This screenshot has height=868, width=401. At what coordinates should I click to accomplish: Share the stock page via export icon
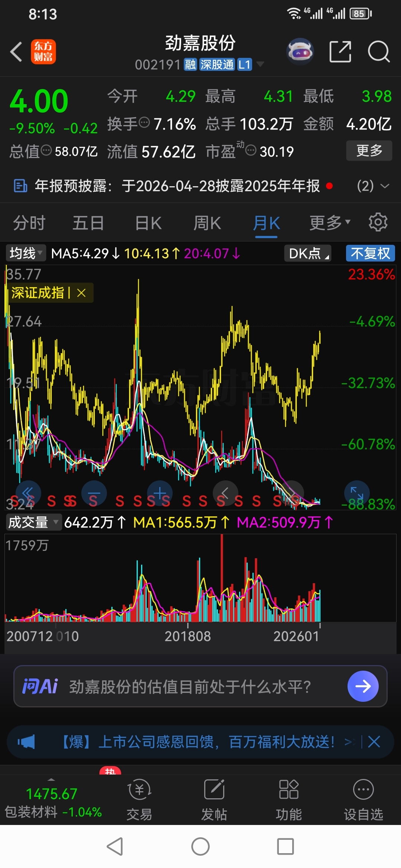340,52
